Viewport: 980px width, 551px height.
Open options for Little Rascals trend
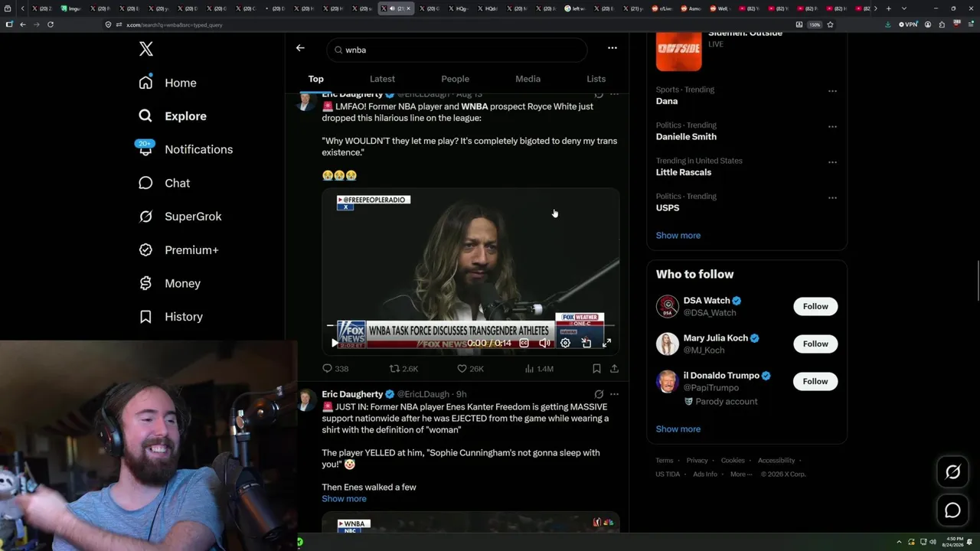tap(832, 162)
